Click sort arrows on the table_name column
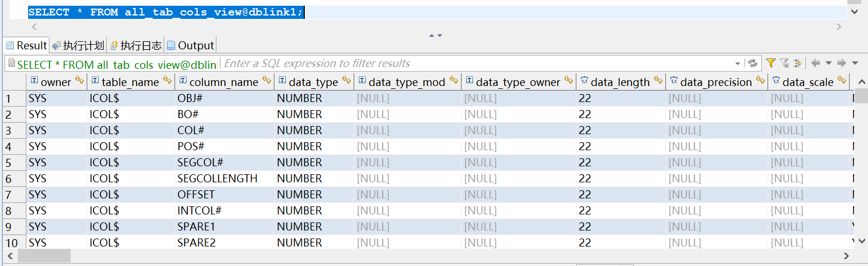Screen dimensions: 868x266 click(x=167, y=81)
